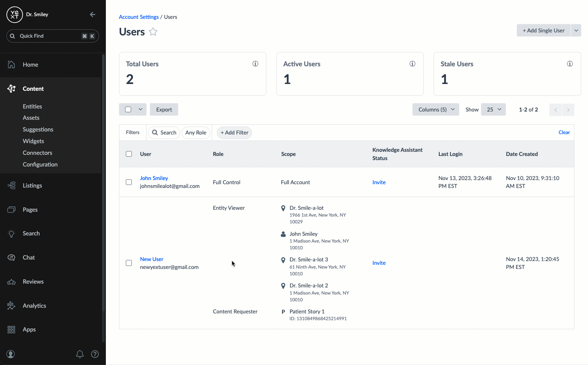The width and height of the screenshot is (588, 365).
Task: Star the Users page as favorite
Action: pos(153,32)
